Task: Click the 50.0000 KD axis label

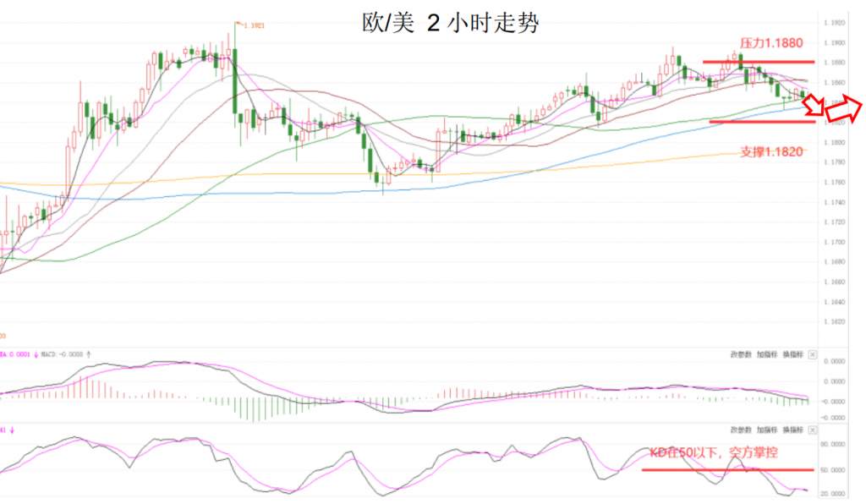Action: click(x=834, y=470)
